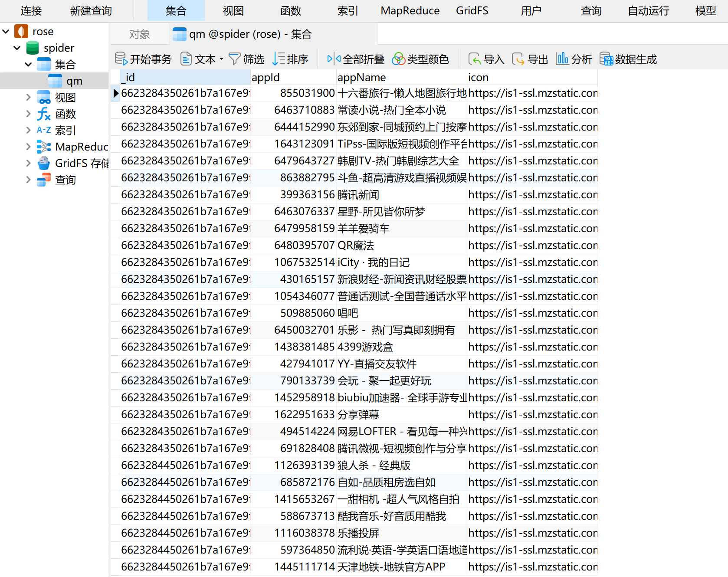Click the cell 羊羊爱骑车
The width and height of the screenshot is (728, 577).
tap(402, 229)
